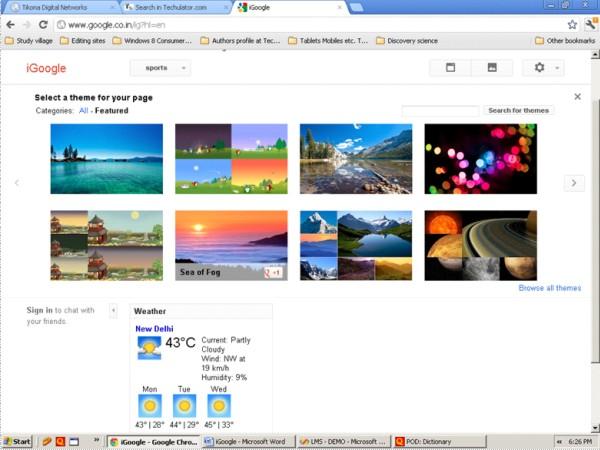This screenshot has width=600, height=450.
Task: Click the system clock showing 6:26 PM
Action: click(580, 442)
